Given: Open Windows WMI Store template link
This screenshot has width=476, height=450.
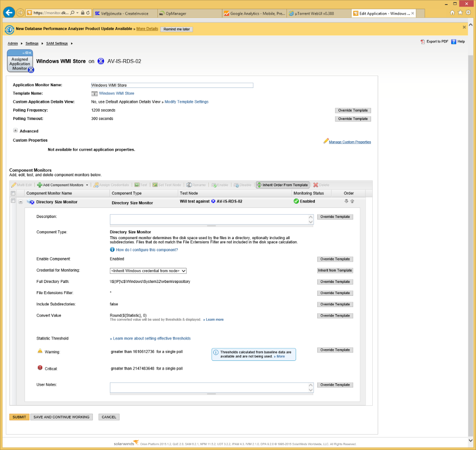Looking at the screenshot, I should click(117, 93).
